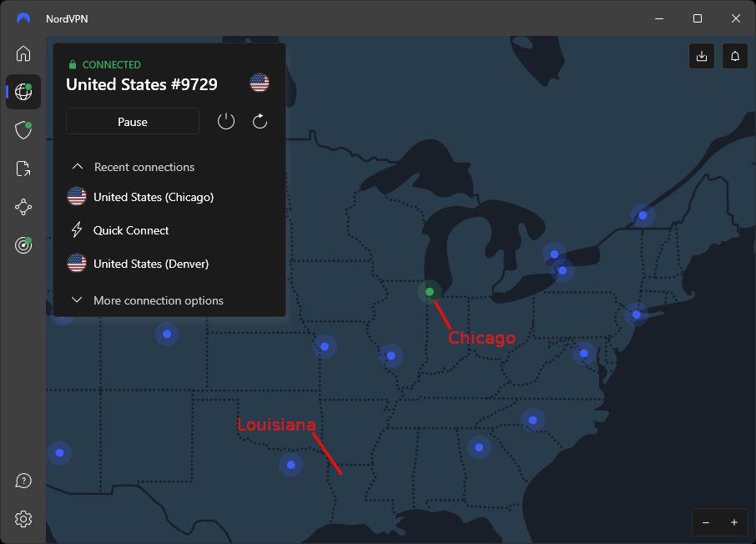This screenshot has width=756, height=544.
Task: Click the US flag next to server name
Action: 260,83
